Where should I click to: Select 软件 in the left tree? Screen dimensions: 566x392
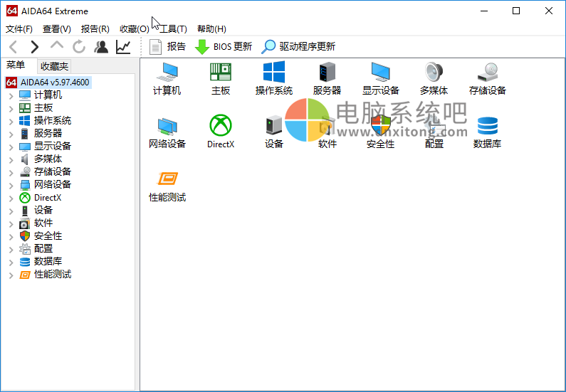43,223
